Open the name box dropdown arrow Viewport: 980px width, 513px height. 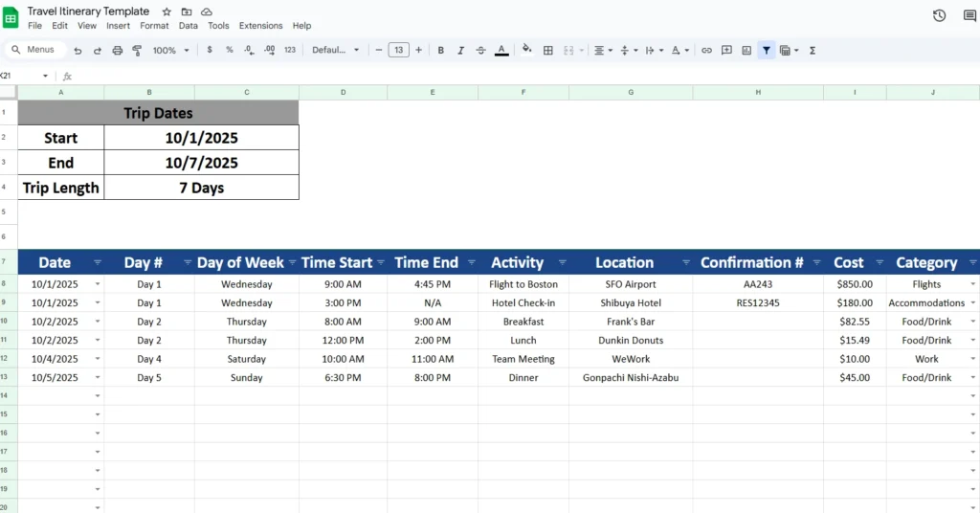(x=45, y=77)
